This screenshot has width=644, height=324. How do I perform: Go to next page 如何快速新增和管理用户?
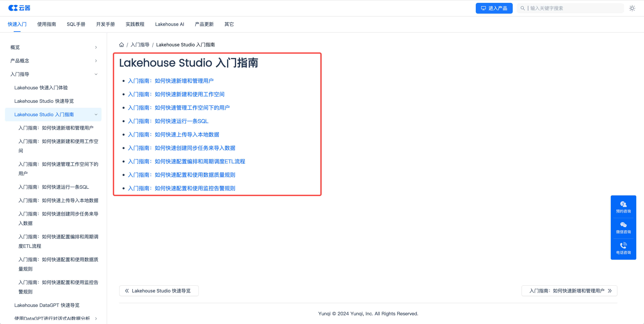click(x=569, y=290)
